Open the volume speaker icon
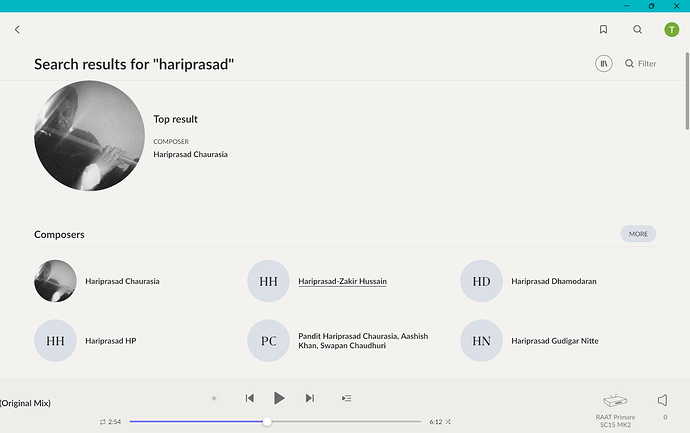The image size is (690, 433). point(663,400)
